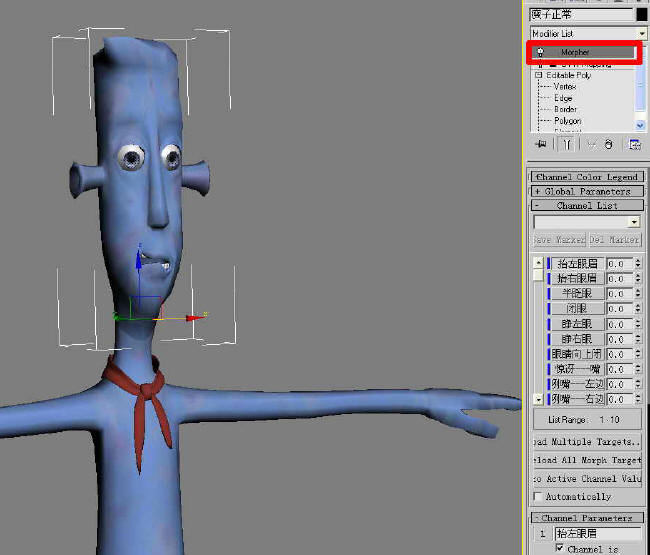Click the Del Marker button
The width and height of the screenshot is (650, 555).
point(615,240)
